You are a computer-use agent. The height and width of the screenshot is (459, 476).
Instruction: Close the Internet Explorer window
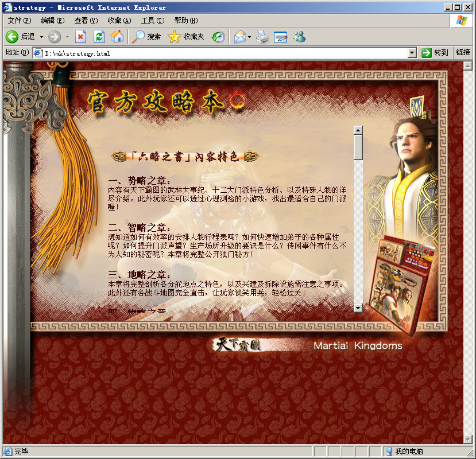(x=467, y=7)
